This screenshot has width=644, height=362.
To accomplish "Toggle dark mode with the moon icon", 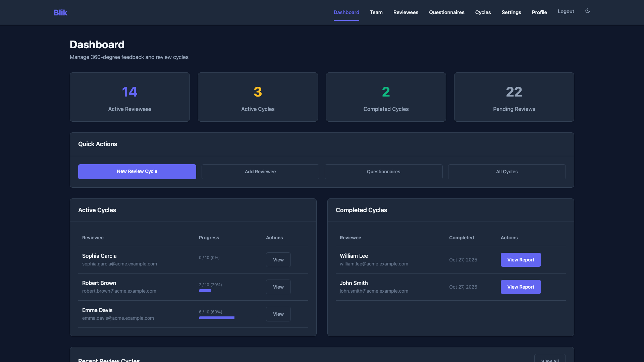I will pyautogui.click(x=587, y=11).
